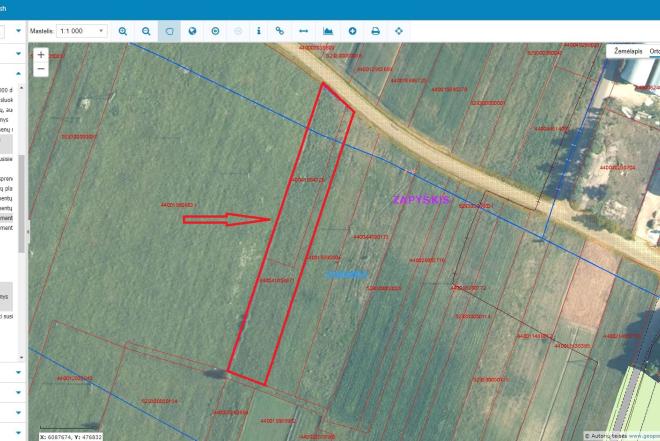660x441 pixels.
Task: Click the sidebar collapse handle
Action: coord(28,231)
